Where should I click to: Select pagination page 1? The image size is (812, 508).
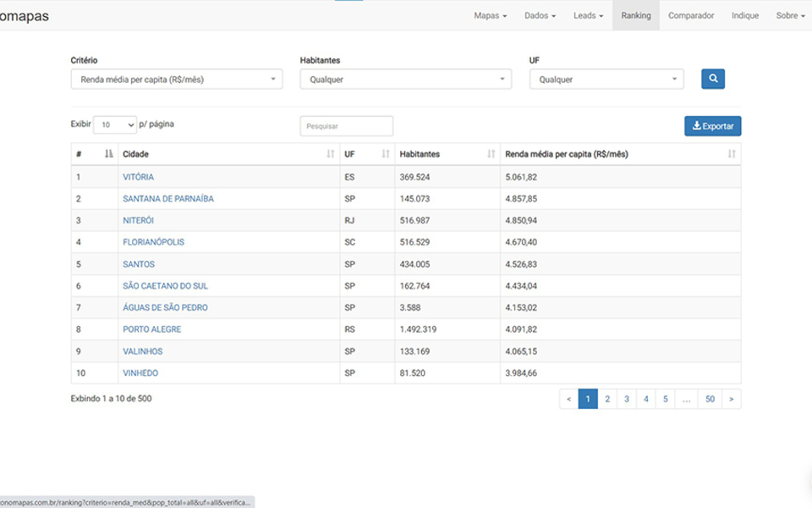588,399
